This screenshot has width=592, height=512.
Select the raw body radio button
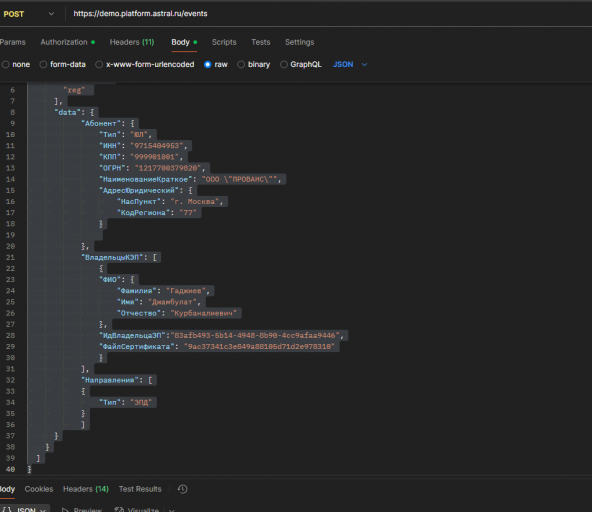207,65
